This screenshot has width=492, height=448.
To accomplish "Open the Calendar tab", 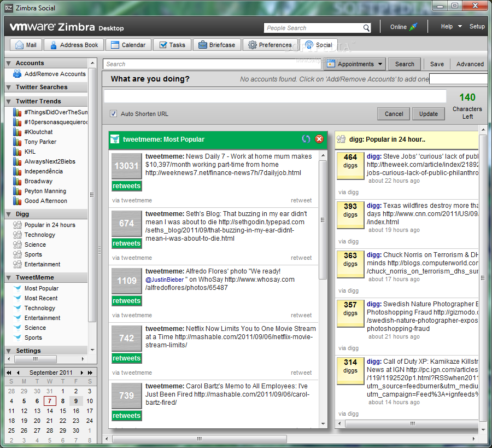I will coord(128,45).
